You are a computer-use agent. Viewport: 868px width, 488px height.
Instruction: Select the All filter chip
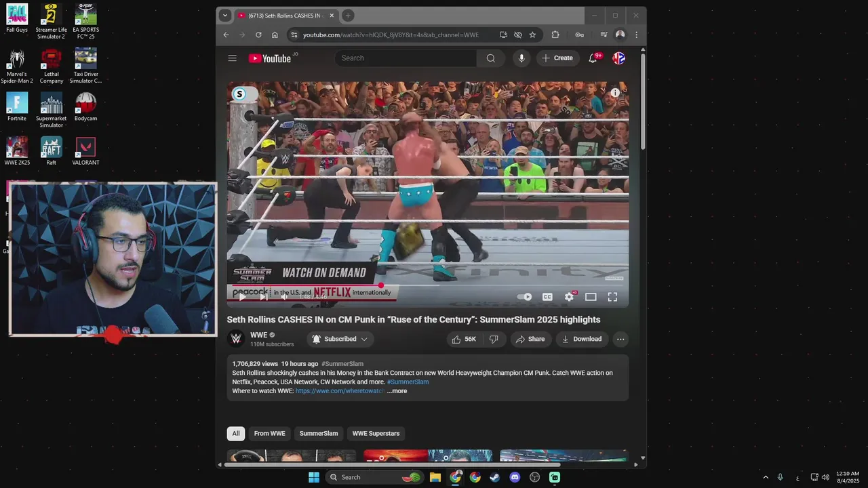click(x=236, y=434)
